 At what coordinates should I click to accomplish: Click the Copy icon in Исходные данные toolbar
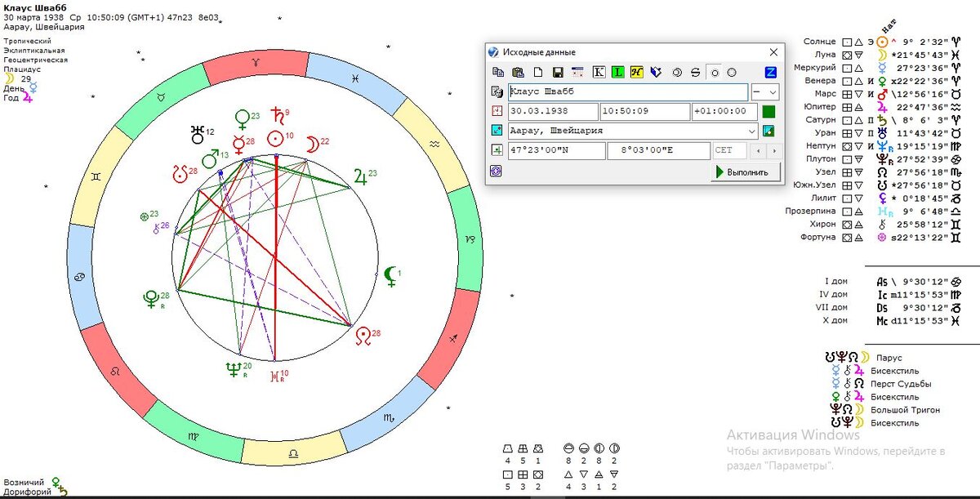coord(497,72)
